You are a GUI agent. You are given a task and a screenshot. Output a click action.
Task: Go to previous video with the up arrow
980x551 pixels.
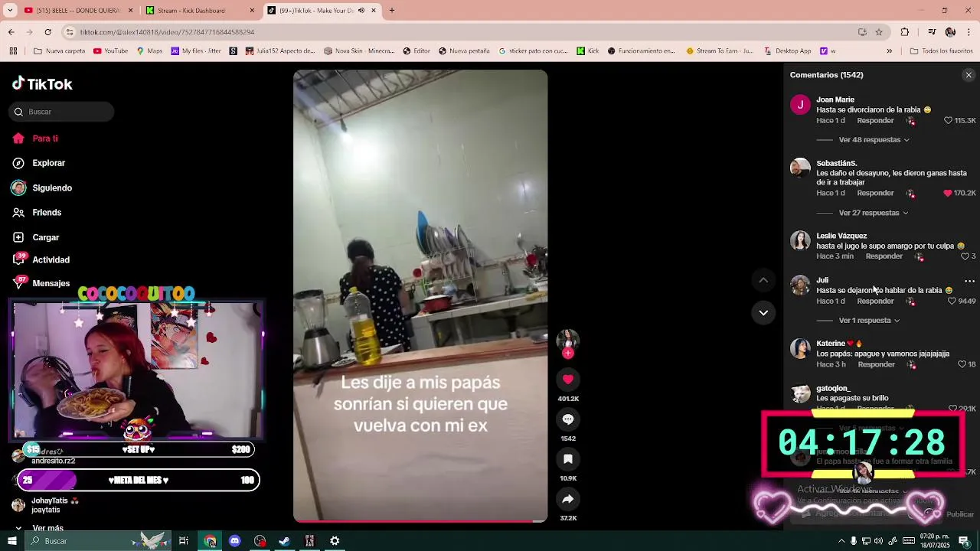pos(763,281)
